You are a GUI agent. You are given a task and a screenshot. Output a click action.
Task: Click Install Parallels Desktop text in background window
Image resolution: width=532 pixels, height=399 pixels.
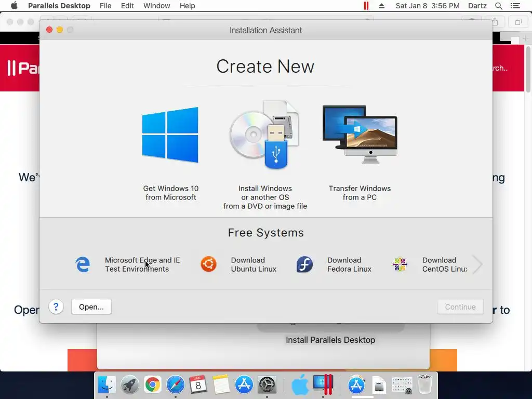click(330, 340)
